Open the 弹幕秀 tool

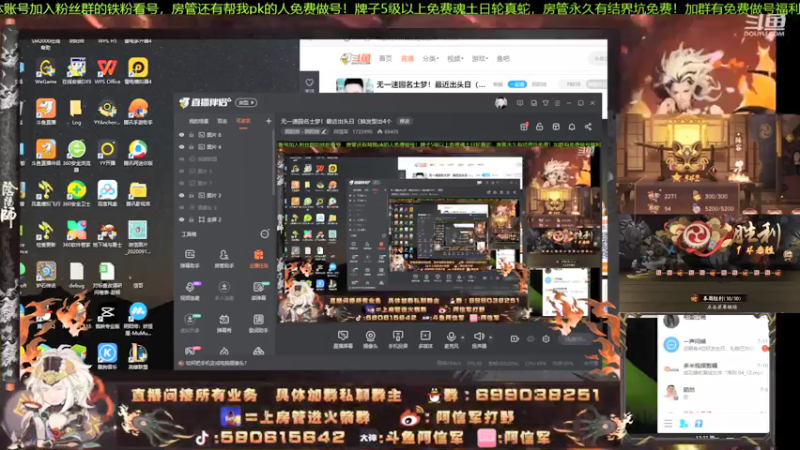pyautogui.click(x=224, y=323)
